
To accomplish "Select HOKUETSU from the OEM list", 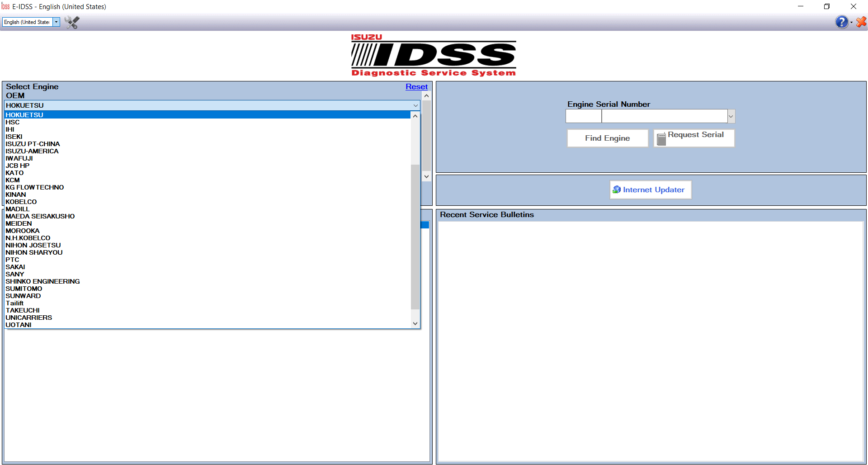I will click(208, 115).
